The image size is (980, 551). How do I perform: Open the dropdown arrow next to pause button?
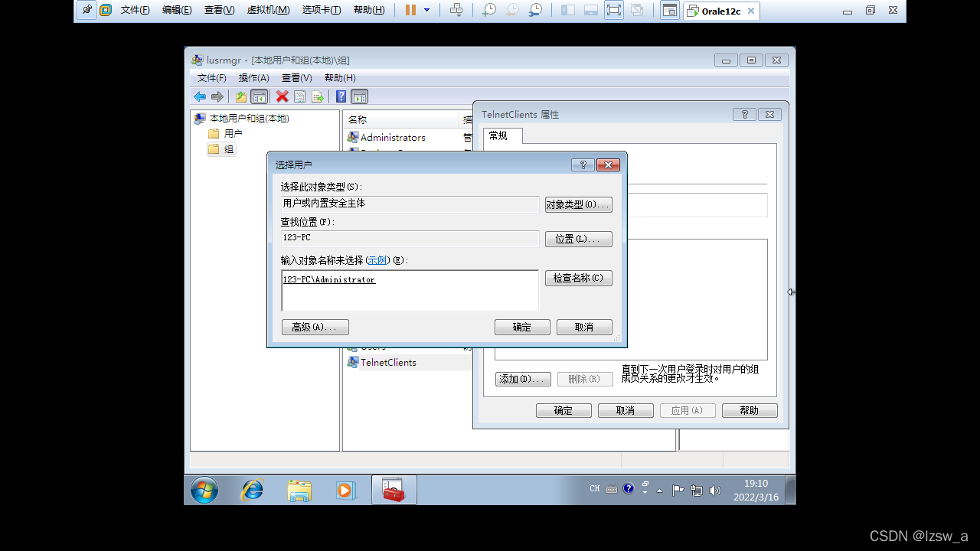tap(427, 10)
